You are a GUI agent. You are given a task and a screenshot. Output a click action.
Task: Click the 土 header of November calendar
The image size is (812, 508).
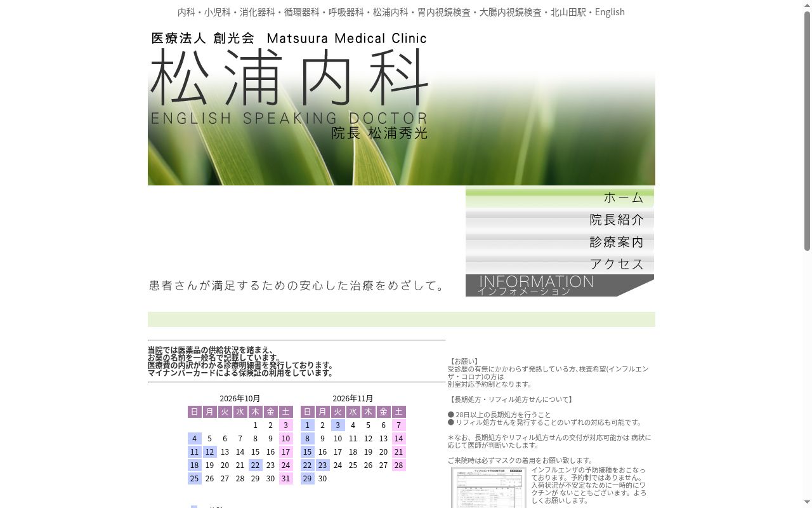[x=398, y=412]
